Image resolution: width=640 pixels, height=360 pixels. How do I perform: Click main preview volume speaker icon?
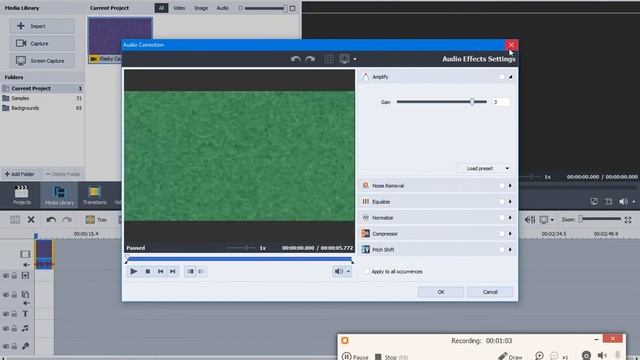[623, 201]
